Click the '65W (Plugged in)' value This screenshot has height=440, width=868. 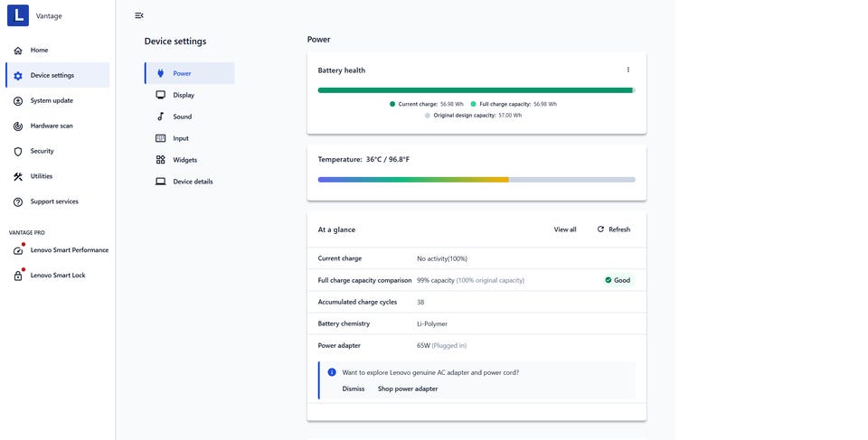442,345
